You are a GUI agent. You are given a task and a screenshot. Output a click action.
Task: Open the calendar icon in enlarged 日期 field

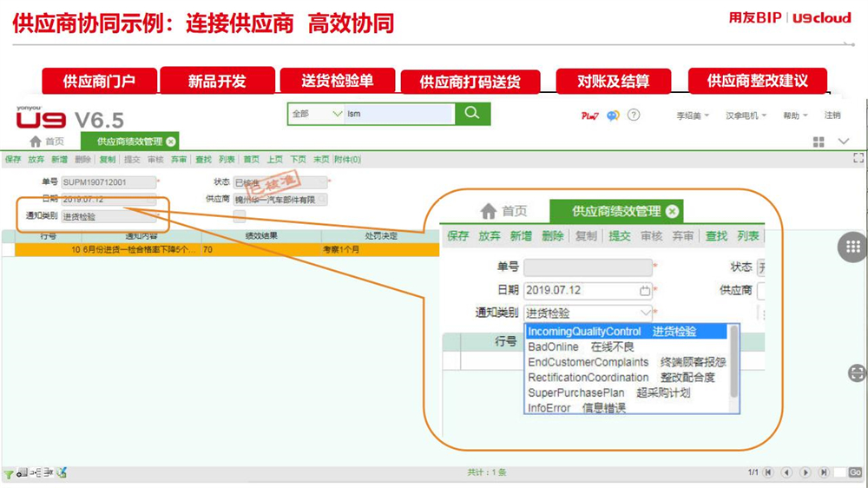pyautogui.click(x=644, y=290)
